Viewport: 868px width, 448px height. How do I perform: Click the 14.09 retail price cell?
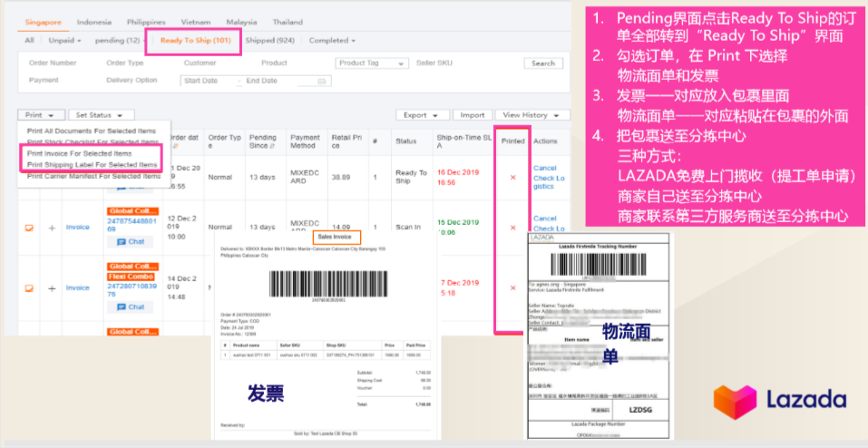click(342, 228)
